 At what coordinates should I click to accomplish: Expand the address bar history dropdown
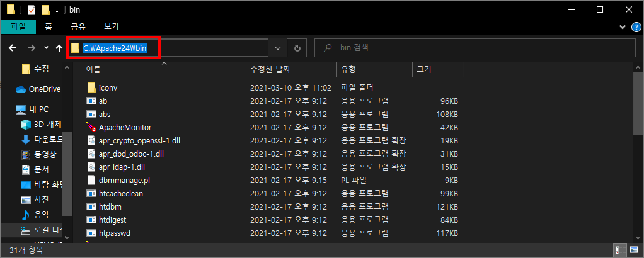click(x=278, y=48)
